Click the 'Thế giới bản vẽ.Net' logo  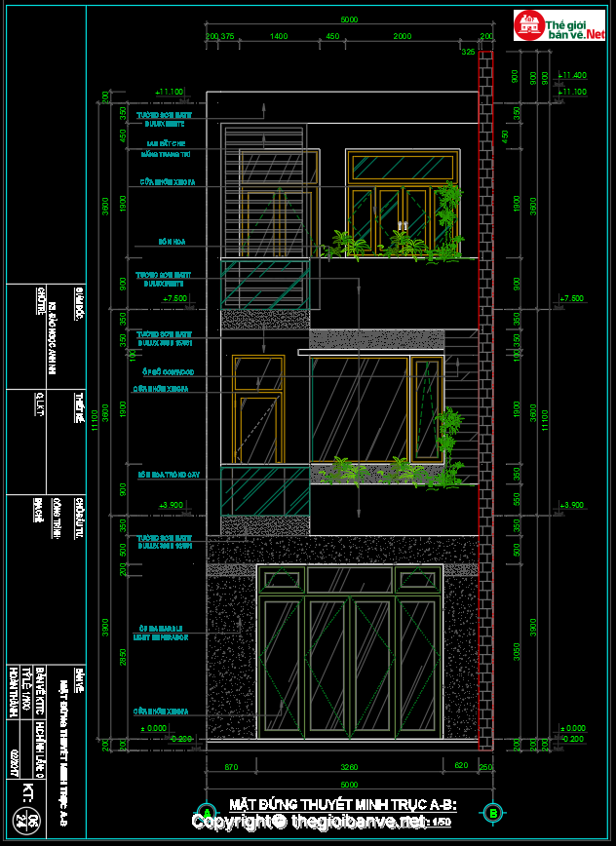tap(559, 25)
